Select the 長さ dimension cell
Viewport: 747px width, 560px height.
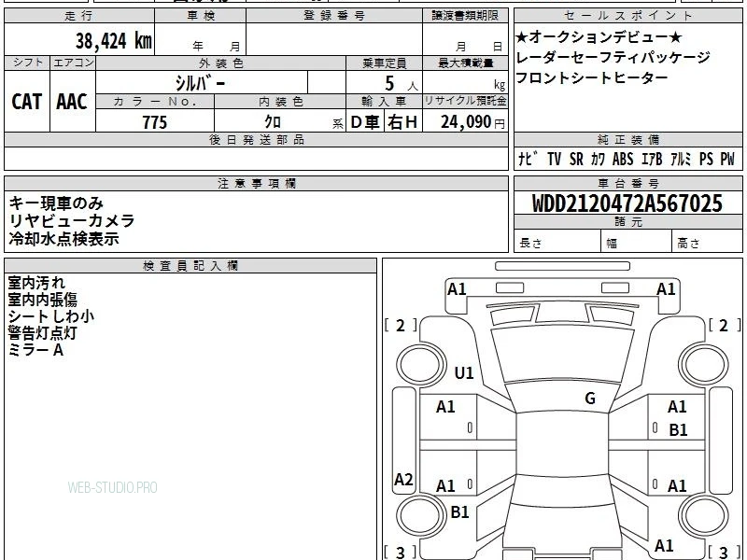(557, 243)
